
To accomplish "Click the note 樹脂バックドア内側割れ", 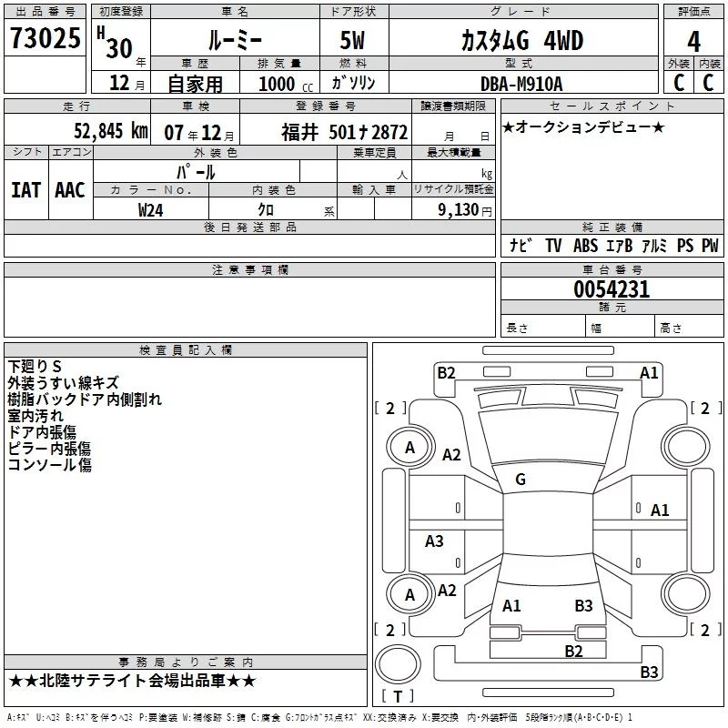I will click(85, 399).
